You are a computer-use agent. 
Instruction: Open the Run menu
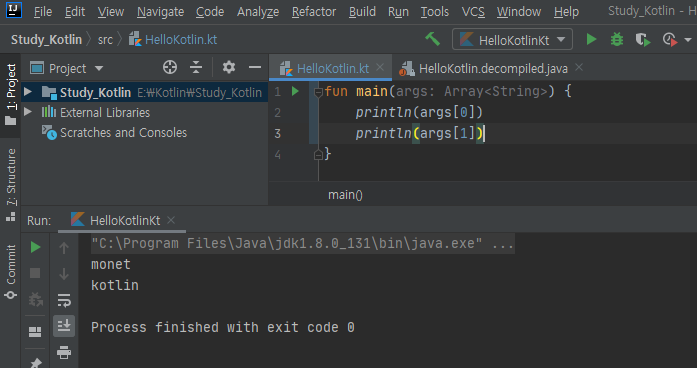coord(398,12)
